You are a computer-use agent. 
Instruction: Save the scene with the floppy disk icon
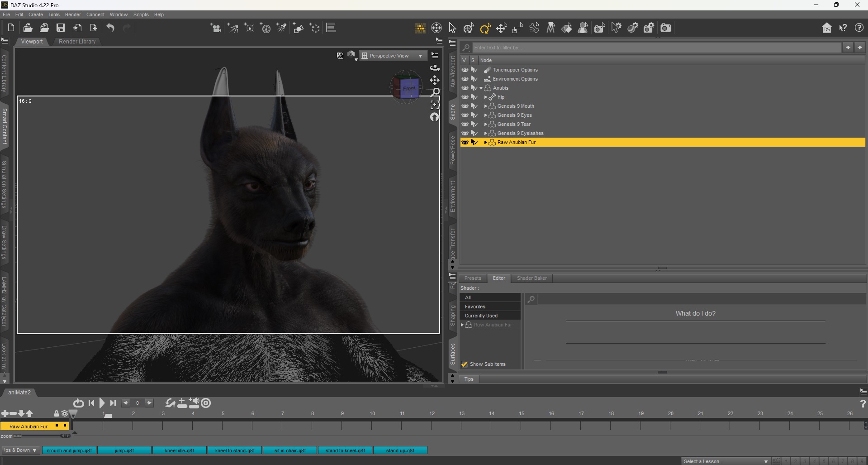click(61, 28)
